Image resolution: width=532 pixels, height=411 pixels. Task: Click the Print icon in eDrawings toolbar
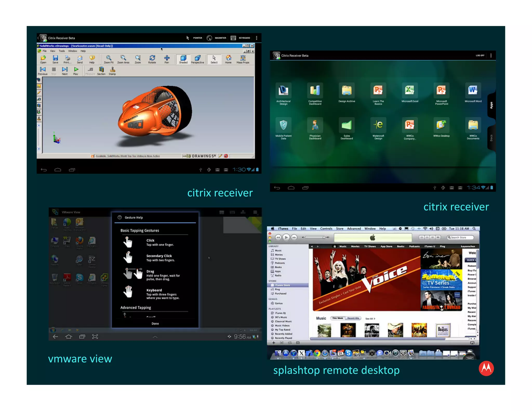tap(68, 59)
